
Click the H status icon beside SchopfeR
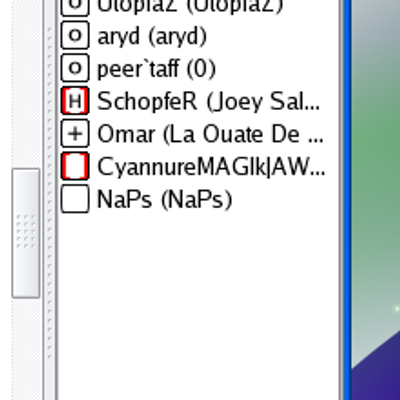(75, 101)
